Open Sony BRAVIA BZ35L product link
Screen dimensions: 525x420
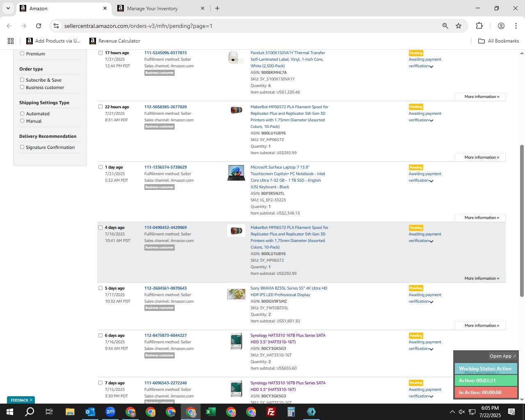tap(289, 291)
